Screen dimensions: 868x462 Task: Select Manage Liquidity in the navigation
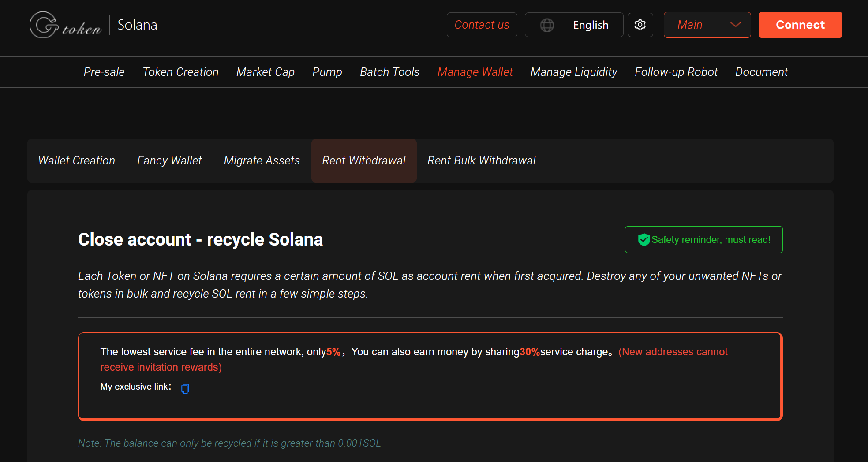coord(574,72)
